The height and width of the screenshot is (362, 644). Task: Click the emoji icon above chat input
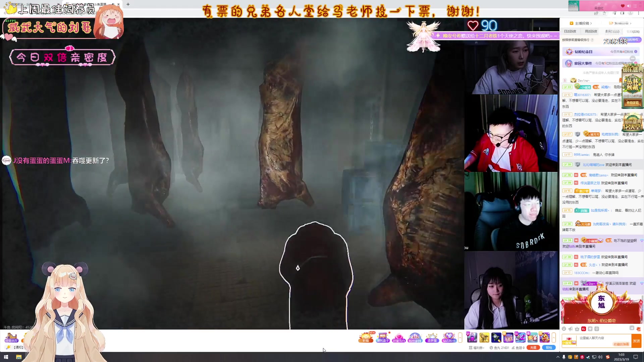click(564, 329)
